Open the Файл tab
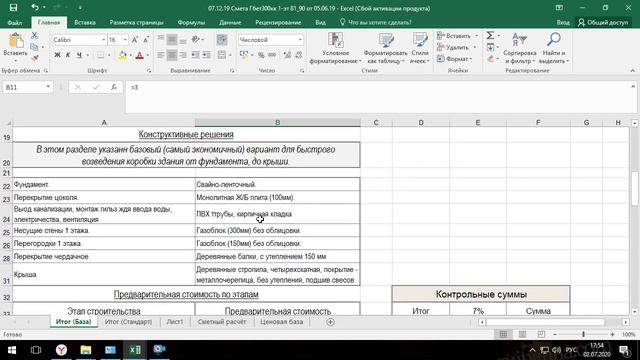Image resolution: width=640 pixels, height=360 pixels. pyautogui.click(x=15, y=22)
